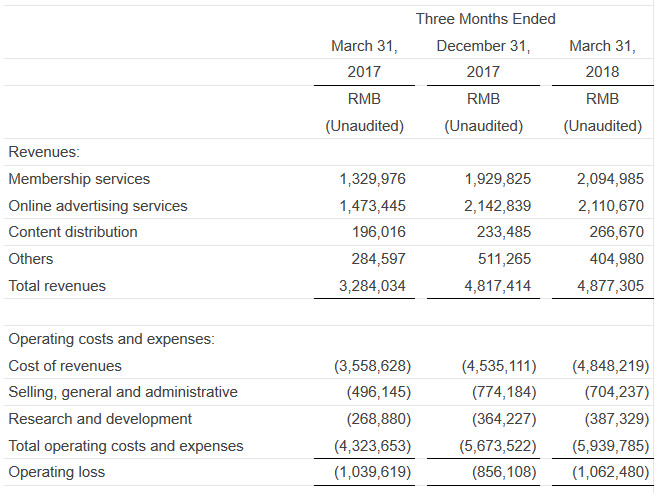
Task: Select the total revenues value 4,877,305
Action: 611,286
